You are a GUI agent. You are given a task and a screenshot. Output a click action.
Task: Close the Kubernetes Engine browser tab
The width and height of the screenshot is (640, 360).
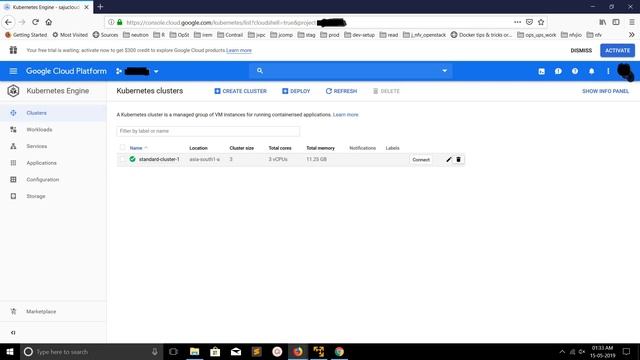tap(86, 7)
